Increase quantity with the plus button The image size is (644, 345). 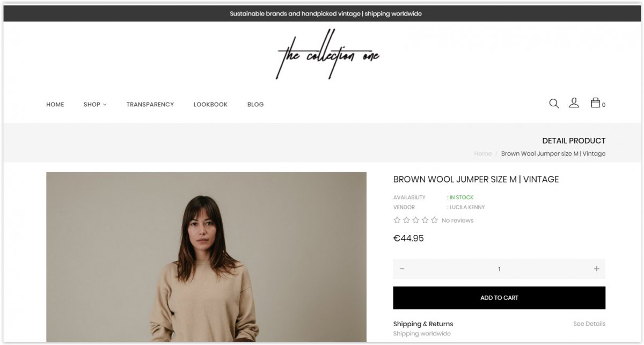tap(596, 269)
